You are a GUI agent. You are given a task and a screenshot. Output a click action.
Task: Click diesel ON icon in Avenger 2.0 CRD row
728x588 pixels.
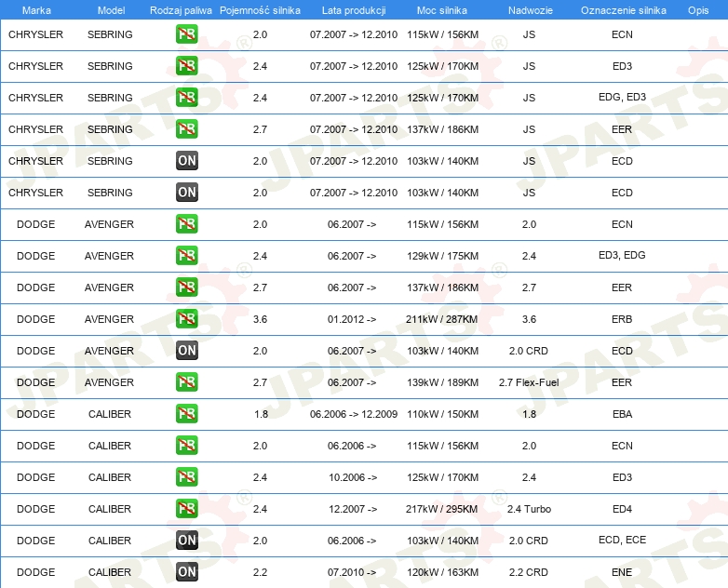pyautogui.click(x=186, y=351)
